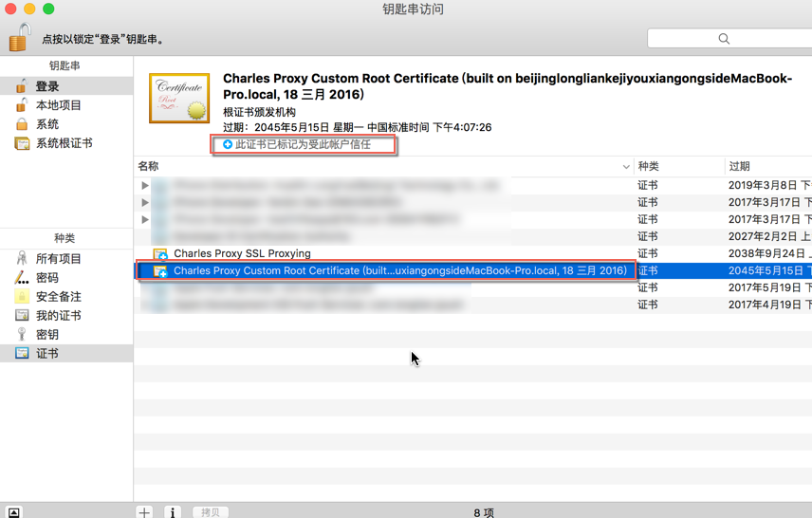
Task: Click the 拷贝 button
Action: click(x=211, y=511)
